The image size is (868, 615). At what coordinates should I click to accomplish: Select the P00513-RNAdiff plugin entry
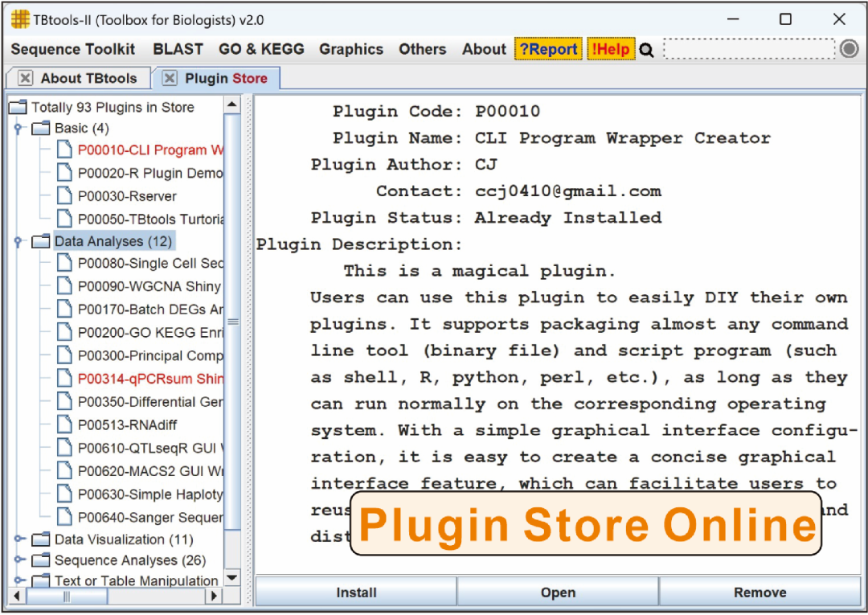(127, 425)
